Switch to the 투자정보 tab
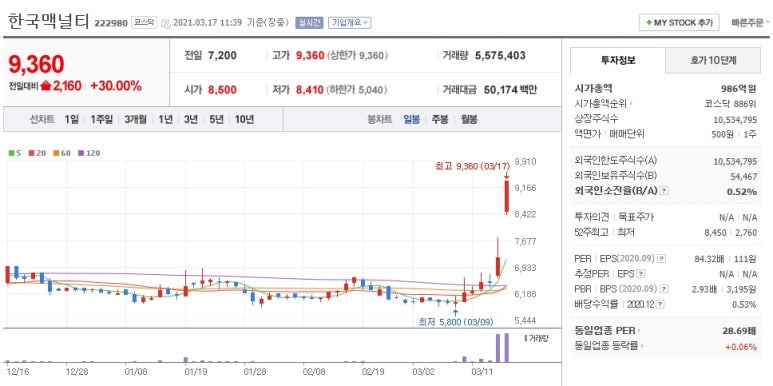The image size is (773, 386). (x=618, y=60)
